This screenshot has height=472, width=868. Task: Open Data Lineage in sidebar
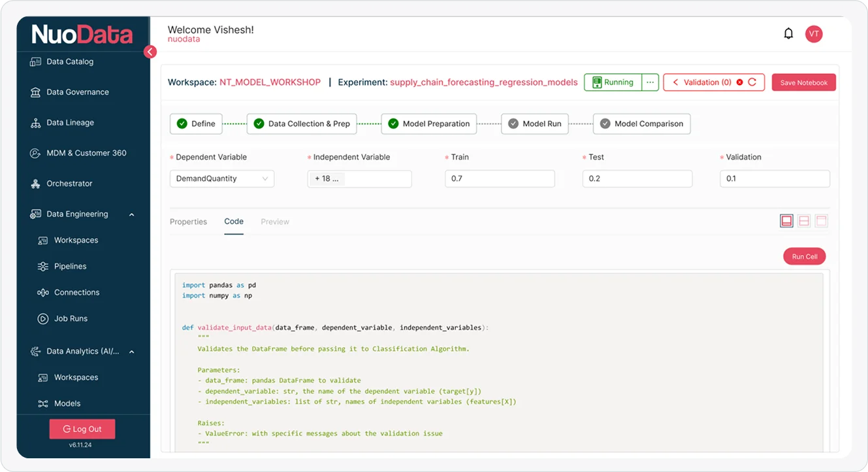(x=70, y=123)
